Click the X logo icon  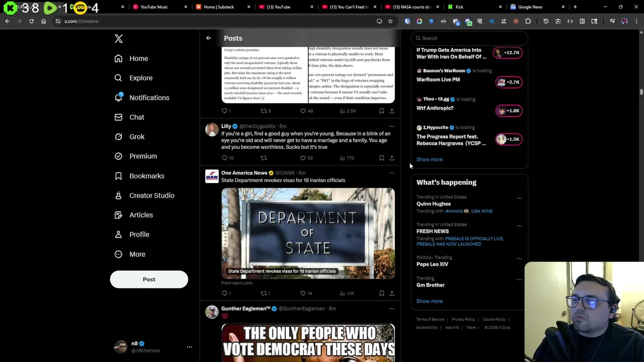(x=119, y=39)
